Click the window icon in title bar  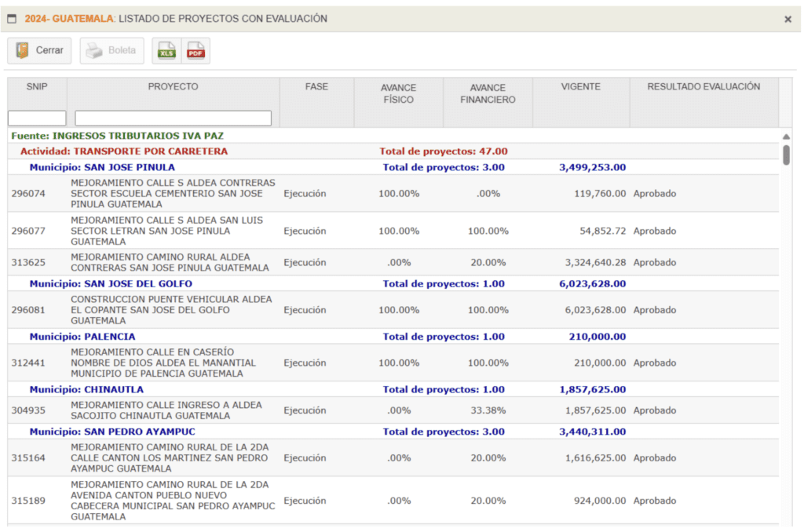pyautogui.click(x=12, y=19)
